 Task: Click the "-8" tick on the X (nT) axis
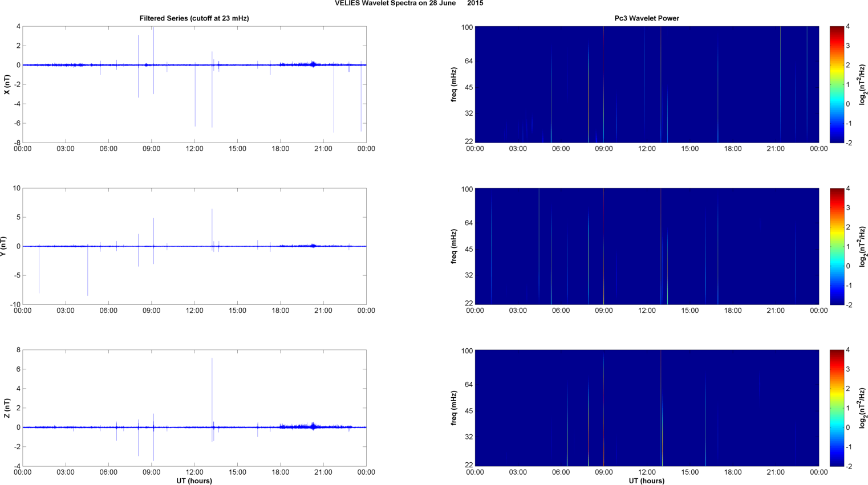tap(17, 142)
